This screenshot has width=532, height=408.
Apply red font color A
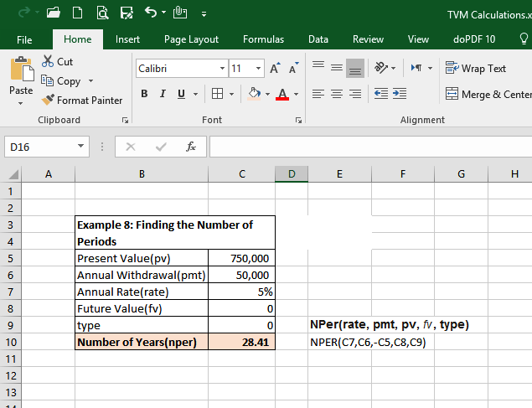[282, 94]
